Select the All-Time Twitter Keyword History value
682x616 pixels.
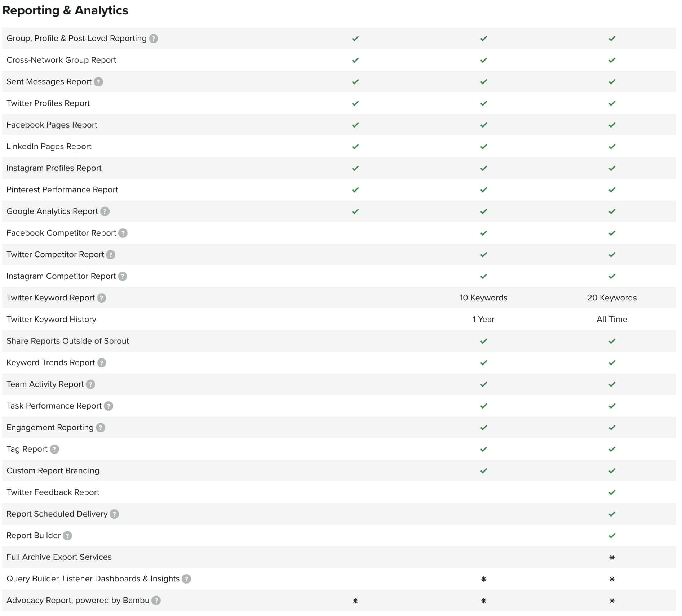(612, 319)
